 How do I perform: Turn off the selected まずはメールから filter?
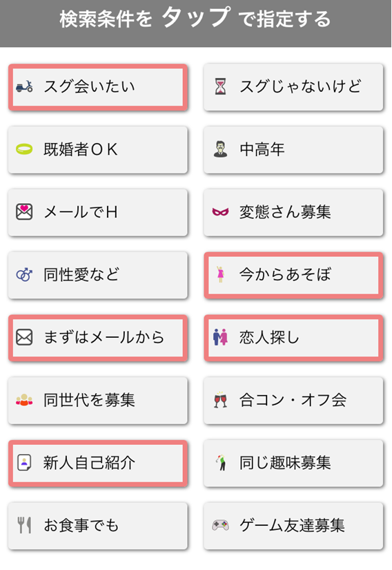click(98, 338)
